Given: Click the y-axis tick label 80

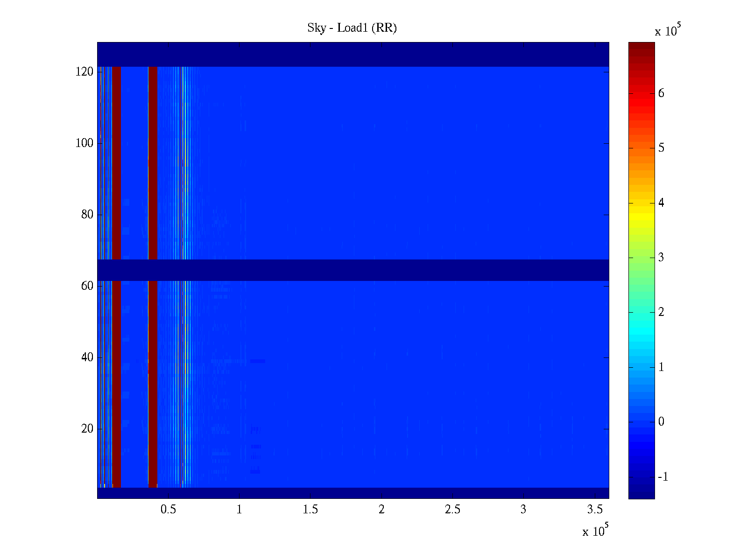Looking at the screenshot, I should (87, 215).
